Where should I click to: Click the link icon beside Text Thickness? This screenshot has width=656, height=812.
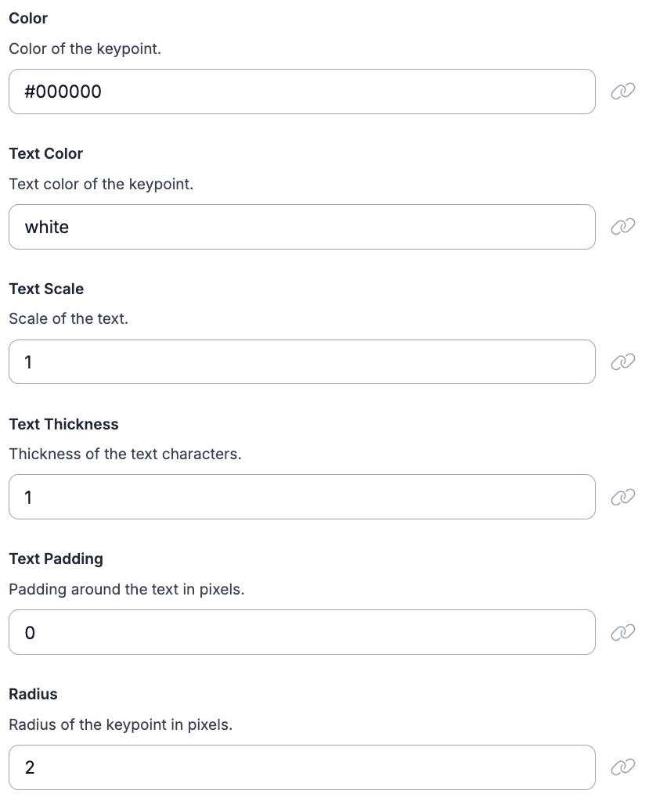point(622,498)
